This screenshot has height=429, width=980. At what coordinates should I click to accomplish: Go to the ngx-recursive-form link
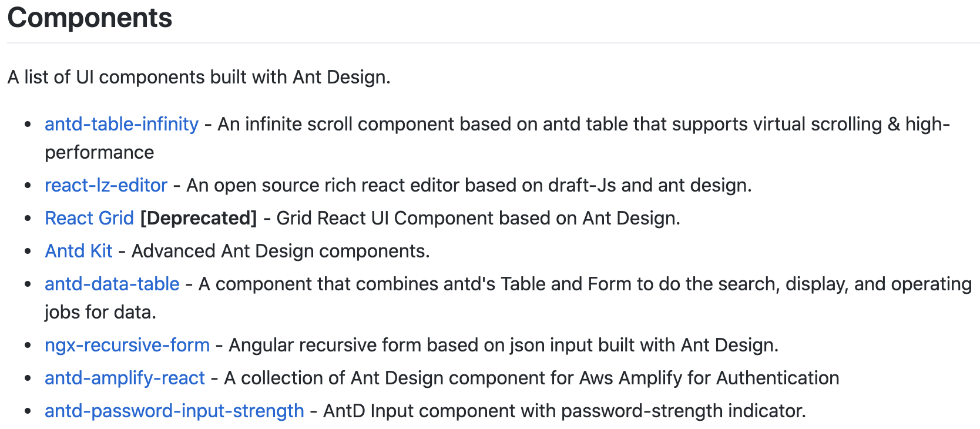click(127, 345)
